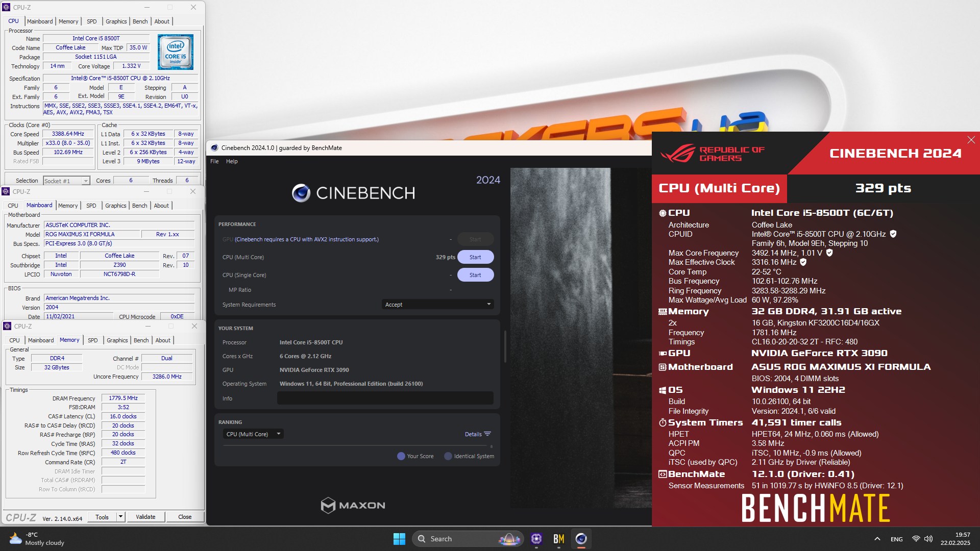The height and width of the screenshot is (551, 980).
Task: Close the BenchMate result overlay
Action: 971,140
